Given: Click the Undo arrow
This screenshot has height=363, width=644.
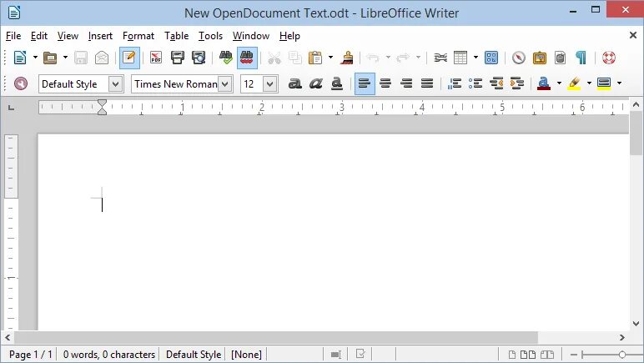Looking at the screenshot, I should click(373, 58).
